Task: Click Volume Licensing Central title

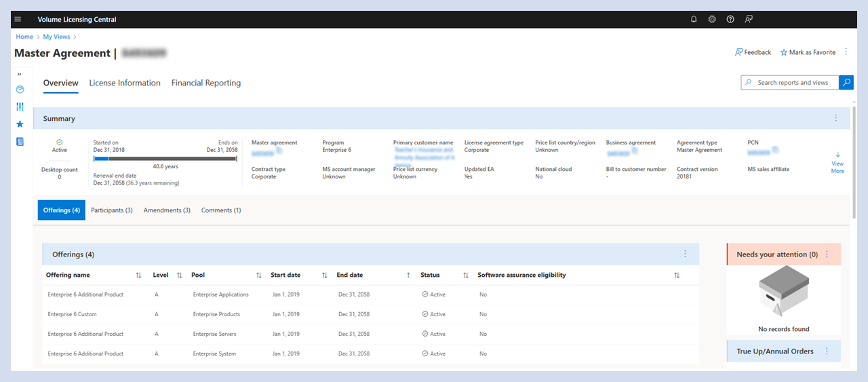Action: [77, 20]
